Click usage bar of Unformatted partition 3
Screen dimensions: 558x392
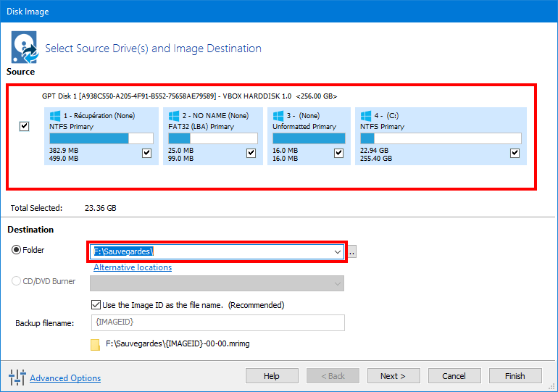(x=309, y=138)
